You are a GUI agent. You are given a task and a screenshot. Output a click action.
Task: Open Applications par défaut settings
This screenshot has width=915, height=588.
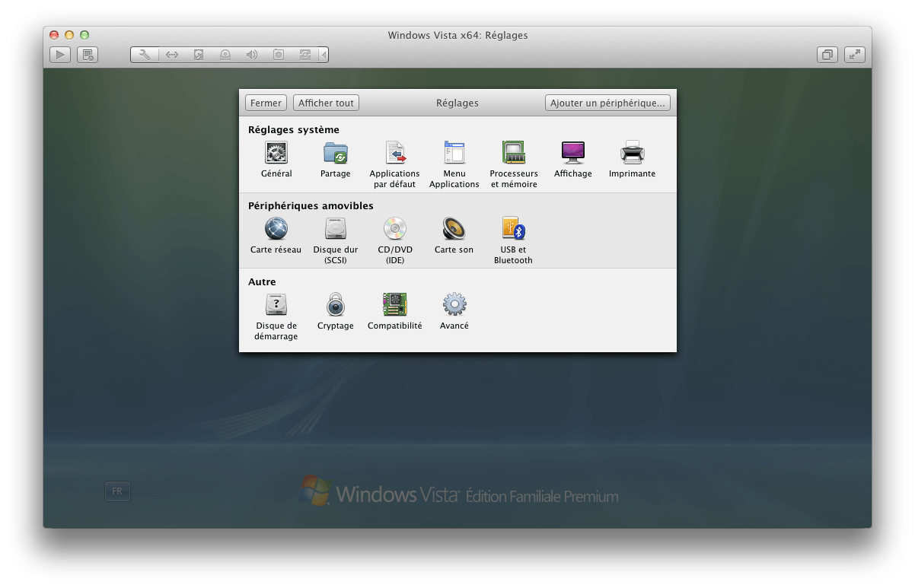(x=394, y=164)
